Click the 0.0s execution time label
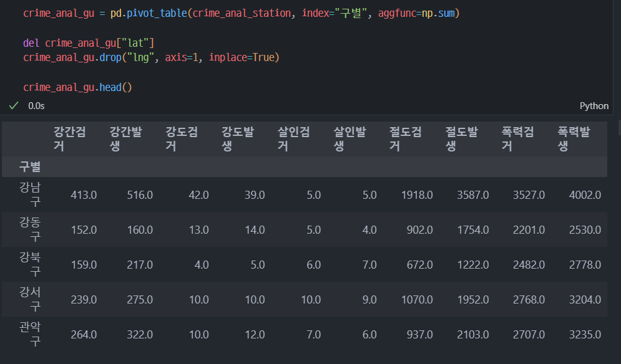The height and width of the screenshot is (364, 621). [36, 106]
